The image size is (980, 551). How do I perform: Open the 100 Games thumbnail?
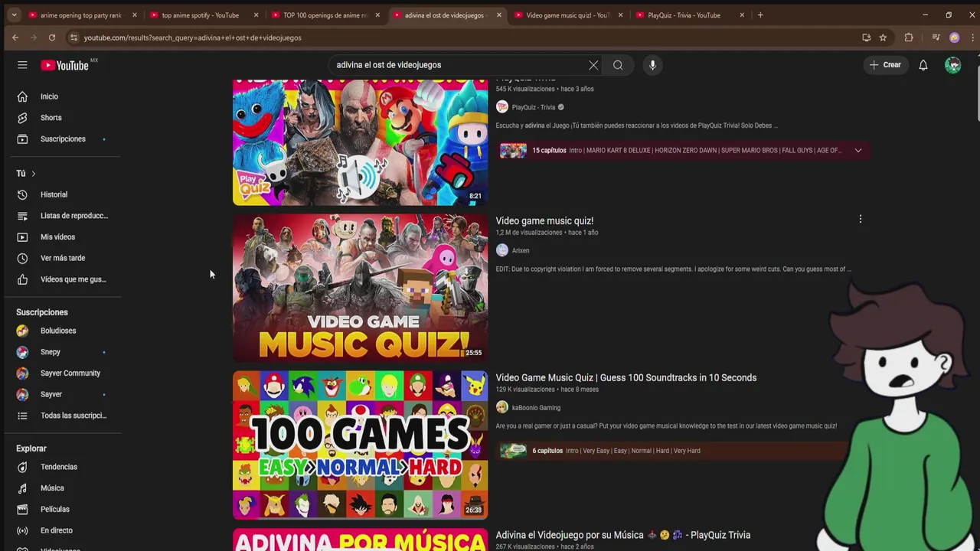click(360, 445)
